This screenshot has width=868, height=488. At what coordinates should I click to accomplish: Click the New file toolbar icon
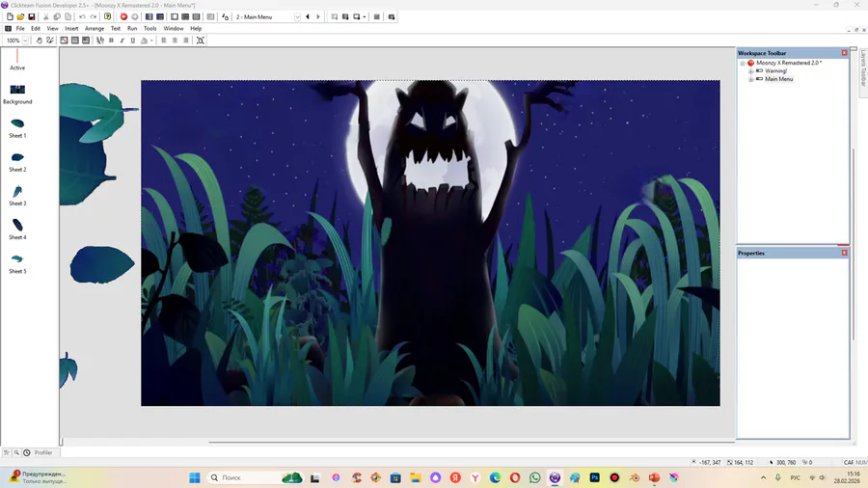(x=10, y=16)
